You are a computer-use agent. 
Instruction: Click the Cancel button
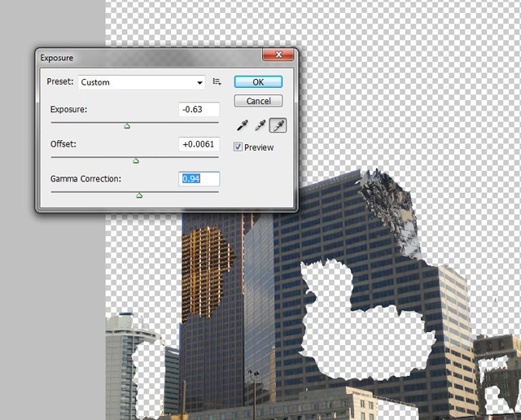(x=258, y=101)
